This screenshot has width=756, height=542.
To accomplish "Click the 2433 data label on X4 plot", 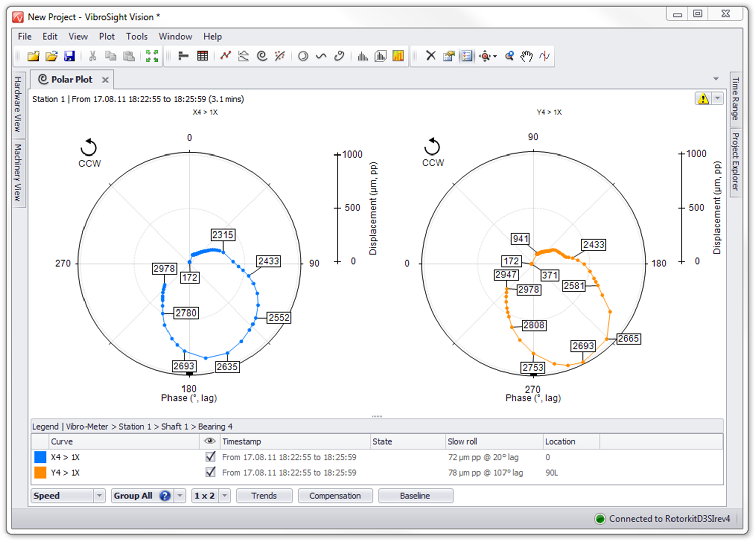I will click(x=268, y=261).
